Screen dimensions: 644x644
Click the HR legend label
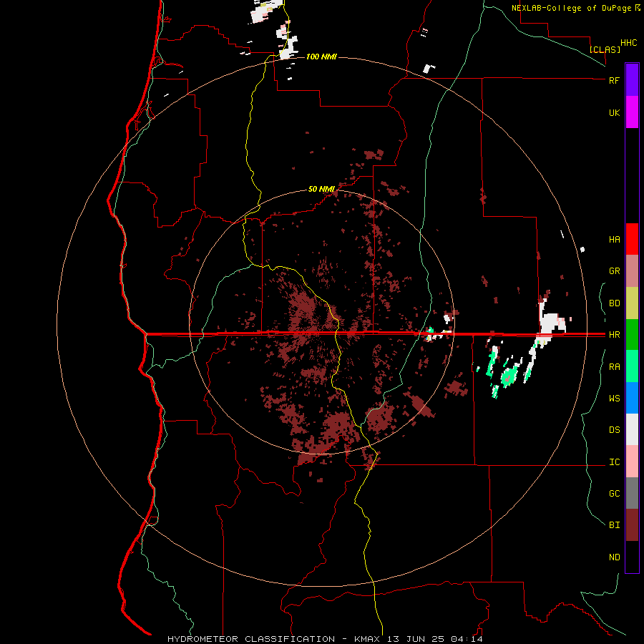pos(614,335)
